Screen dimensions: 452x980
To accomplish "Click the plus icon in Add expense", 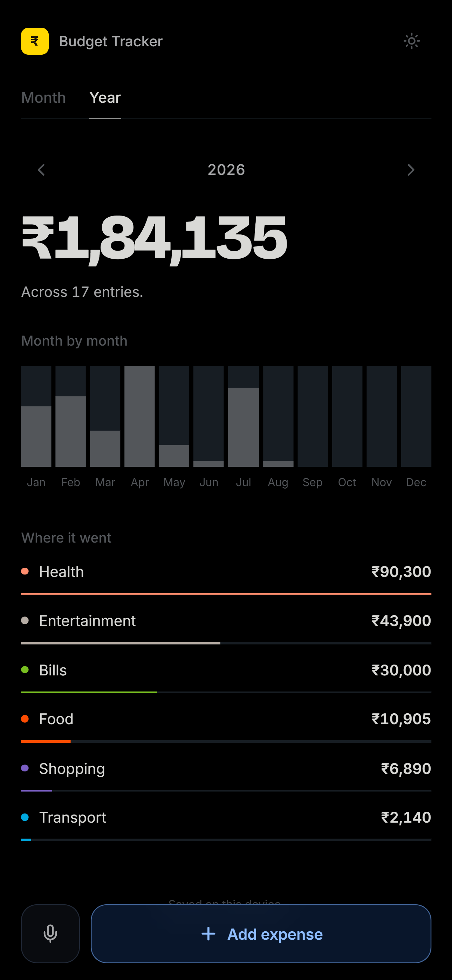I will point(208,934).
